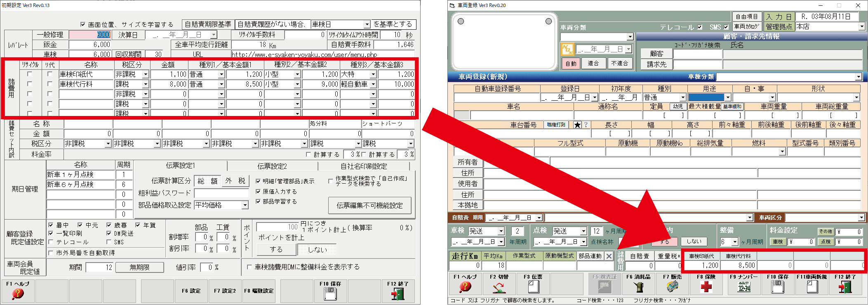This screenshot has width=868, height=305.
Task: Toggle the 部品学習する checkbox
Action: (x=258, y=201)
